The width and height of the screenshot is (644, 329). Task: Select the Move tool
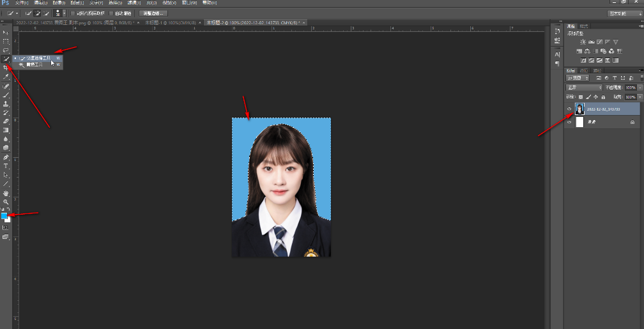(6, 32)
